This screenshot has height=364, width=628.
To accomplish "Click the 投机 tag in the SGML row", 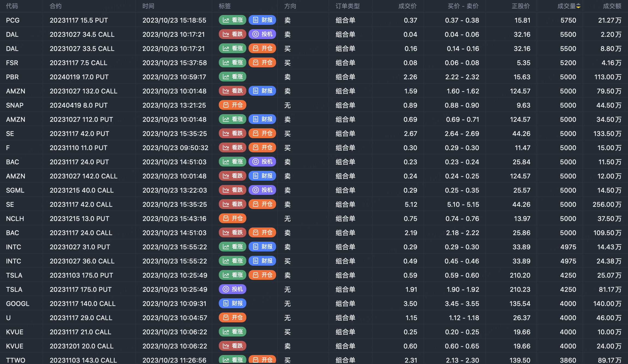I will (x=262, y=190).
